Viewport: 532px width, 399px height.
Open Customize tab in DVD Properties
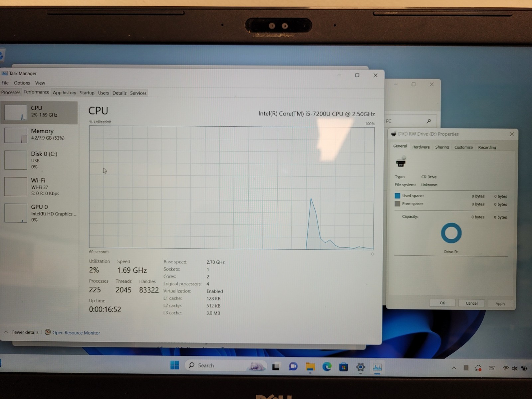pyautogui.click(x=464, y=147)
